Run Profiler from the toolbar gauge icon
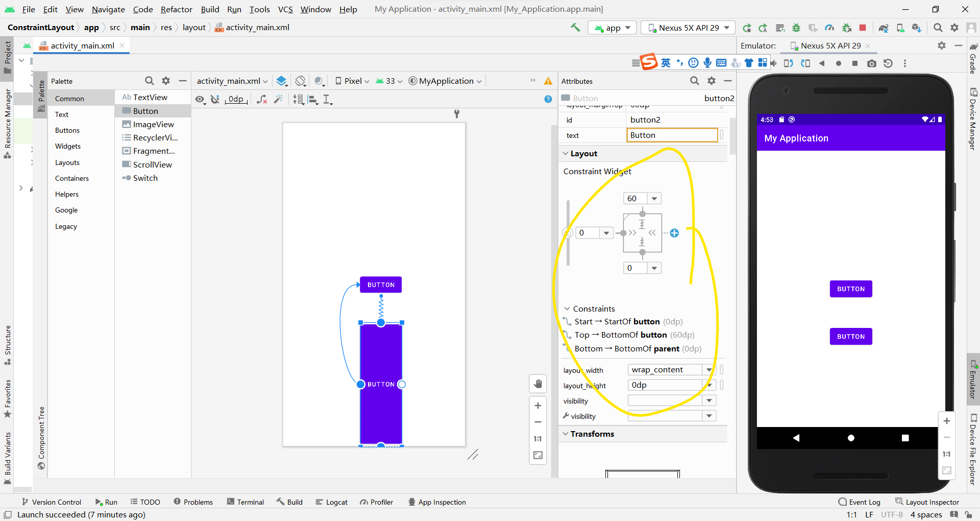The image size is (980, 521). 829,28
